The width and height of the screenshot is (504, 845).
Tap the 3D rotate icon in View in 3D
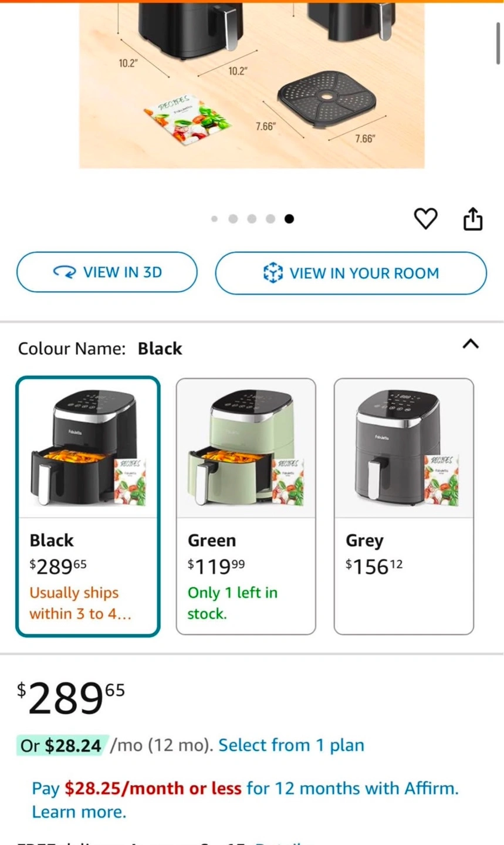[x=65, y=272]
